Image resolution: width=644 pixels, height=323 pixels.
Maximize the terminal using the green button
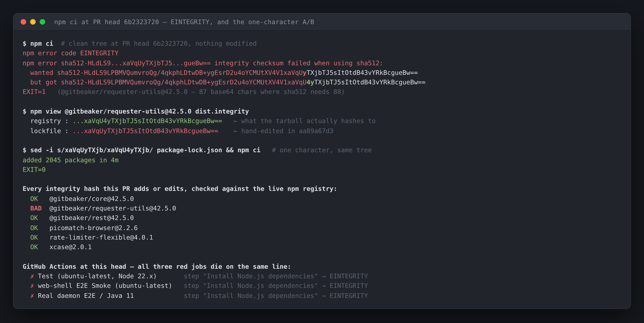pos(42,22)
